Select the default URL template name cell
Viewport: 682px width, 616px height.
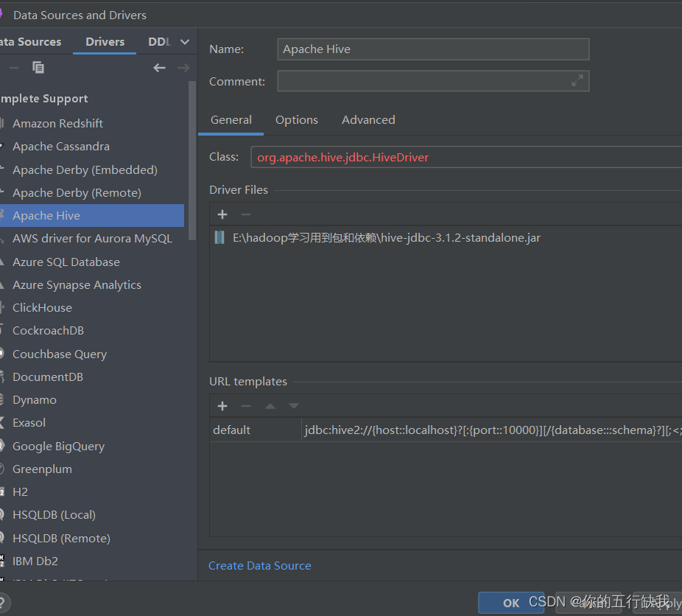tap(256, 430)
